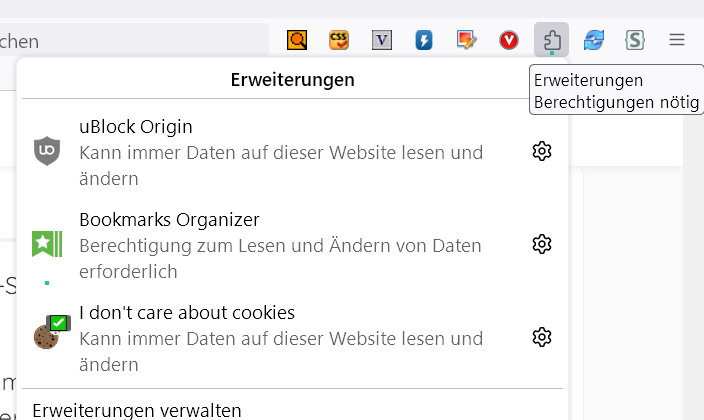Click the I don't care about cookies entry

pos(280,338)
